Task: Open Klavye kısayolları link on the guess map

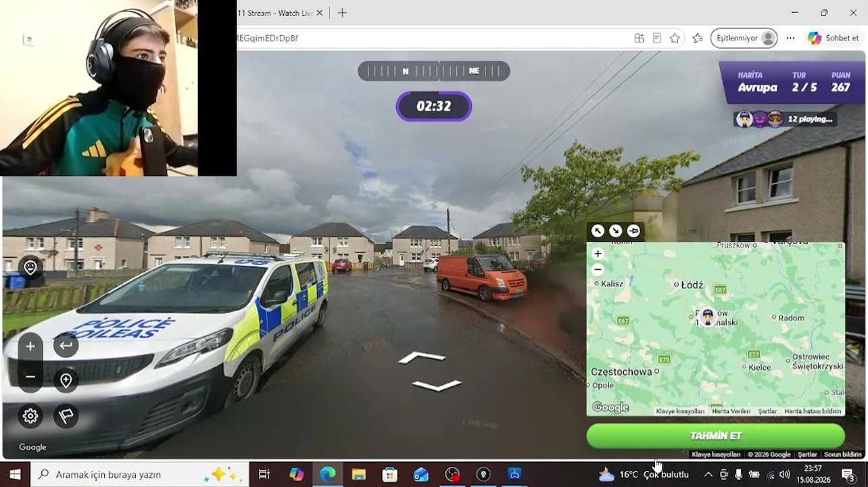Action: pyautogui.click(x=680, y=411)
